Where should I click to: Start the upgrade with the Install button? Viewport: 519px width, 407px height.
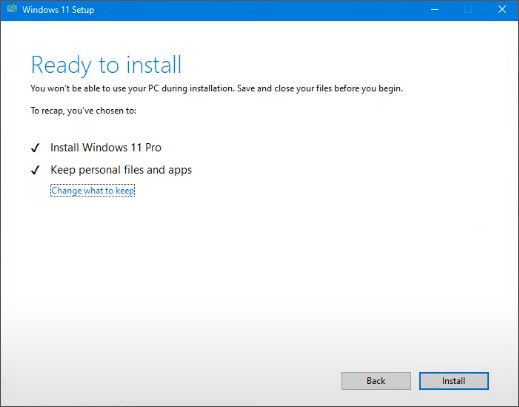(x=454, y=381)
